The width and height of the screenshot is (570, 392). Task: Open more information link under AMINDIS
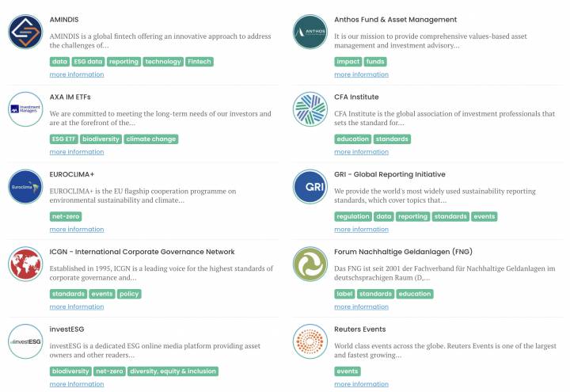77,74
